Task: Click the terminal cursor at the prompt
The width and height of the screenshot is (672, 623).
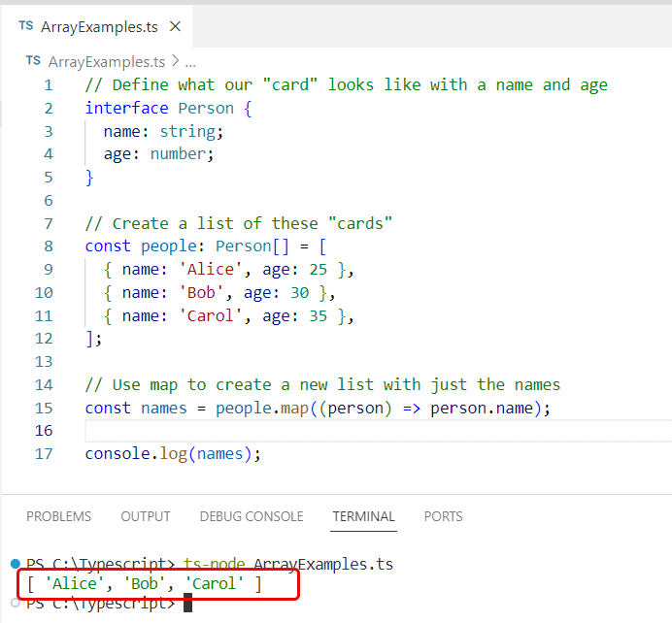Action: pyautogui.click(x=187, y=603)
